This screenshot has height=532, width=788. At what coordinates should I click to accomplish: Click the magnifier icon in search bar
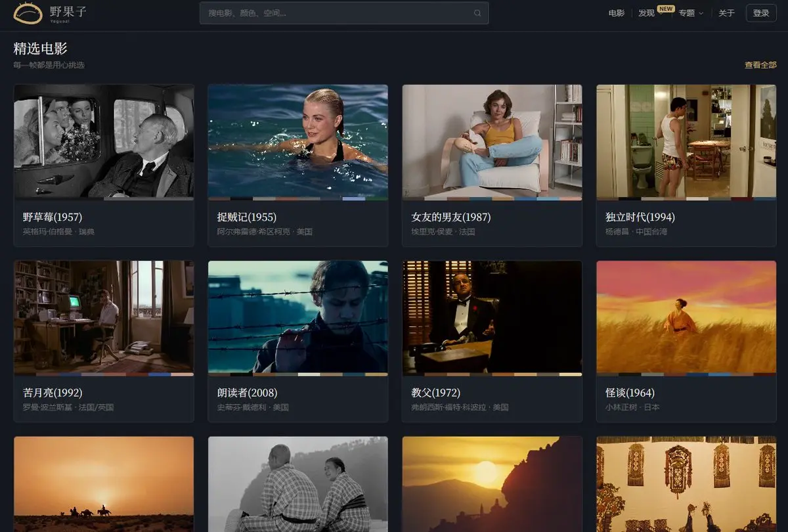[x=477, y=13]
